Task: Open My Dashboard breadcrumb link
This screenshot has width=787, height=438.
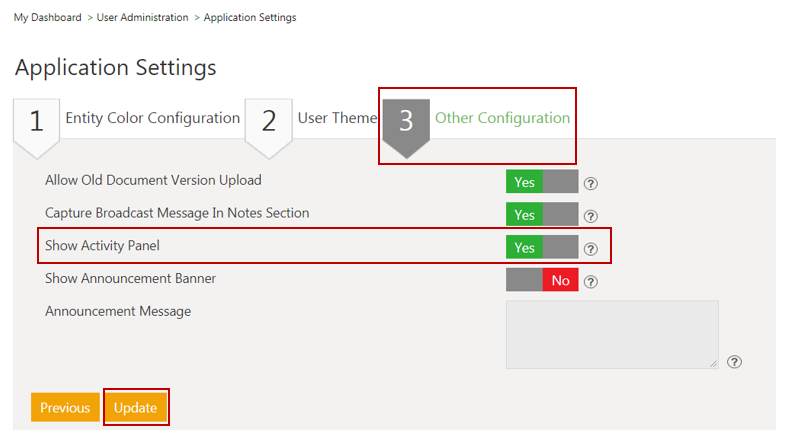Action: coord(48,17)
